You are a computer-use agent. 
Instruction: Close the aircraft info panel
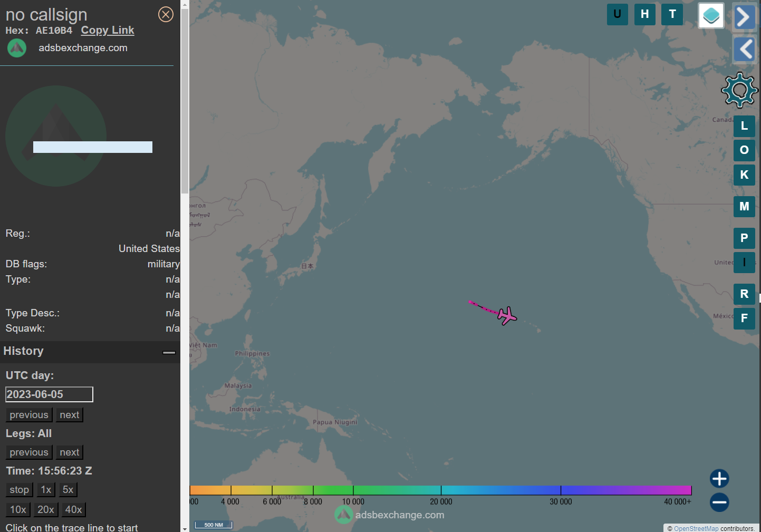[x=166, y=14]
